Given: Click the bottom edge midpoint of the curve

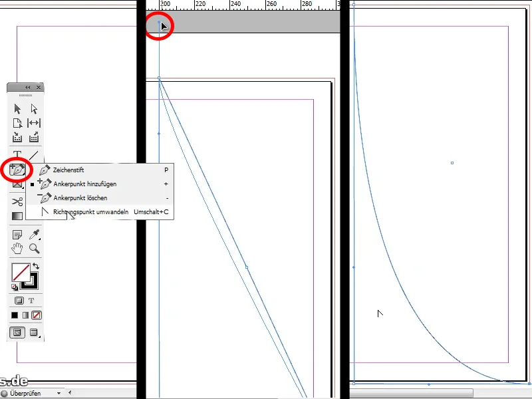Looking at the screenshot, I should (429, 384).
